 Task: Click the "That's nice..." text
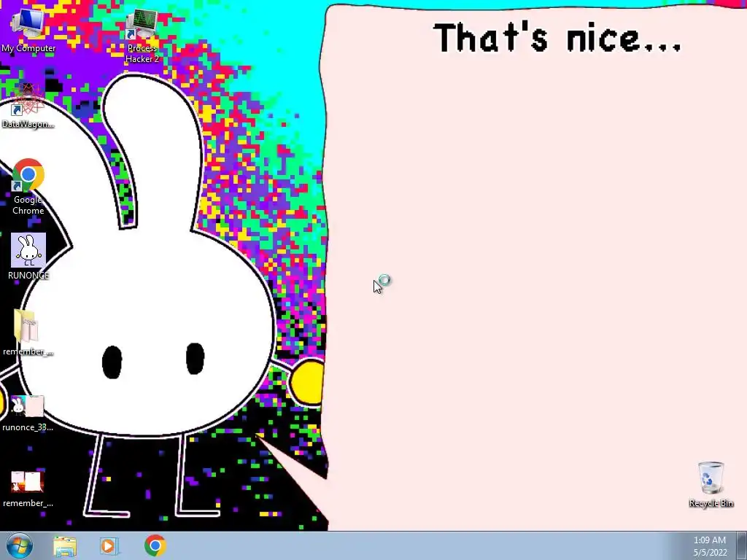point(557,38)
